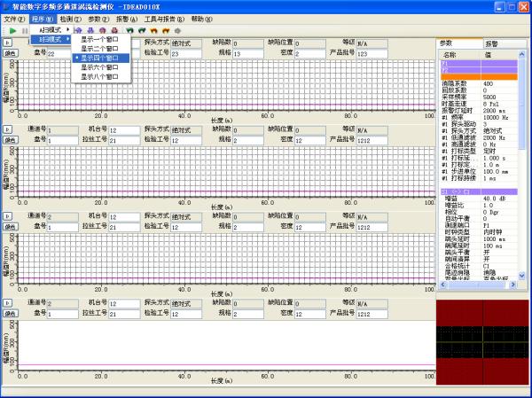Select 显示八个窗口 option
Image resolution: width=532 pixels, height=398 pixels.
click(x=101, y=77)
